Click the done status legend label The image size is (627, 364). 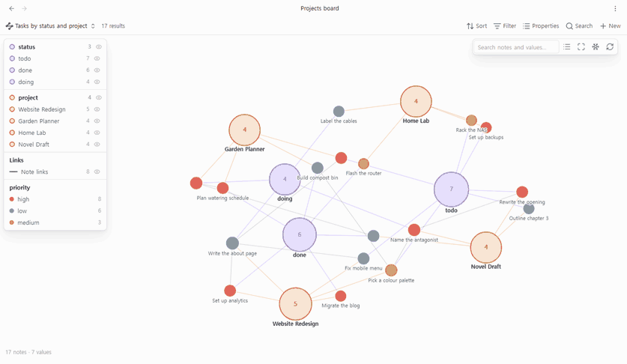point(25,70)
